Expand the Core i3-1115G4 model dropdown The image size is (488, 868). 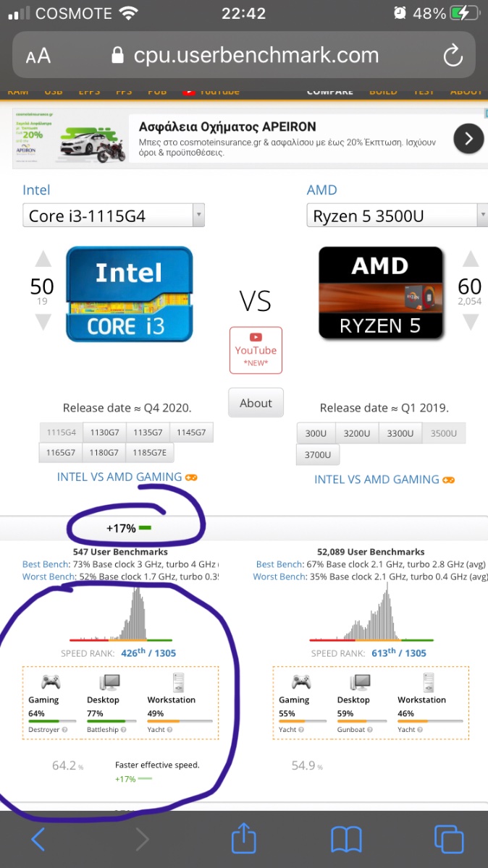(198, 216)
